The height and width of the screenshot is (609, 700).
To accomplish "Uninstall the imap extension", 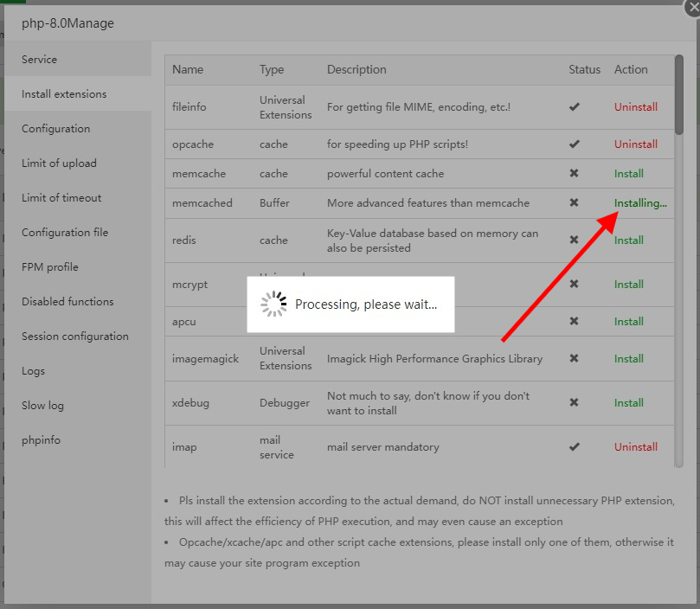I will tap(636, 447).
